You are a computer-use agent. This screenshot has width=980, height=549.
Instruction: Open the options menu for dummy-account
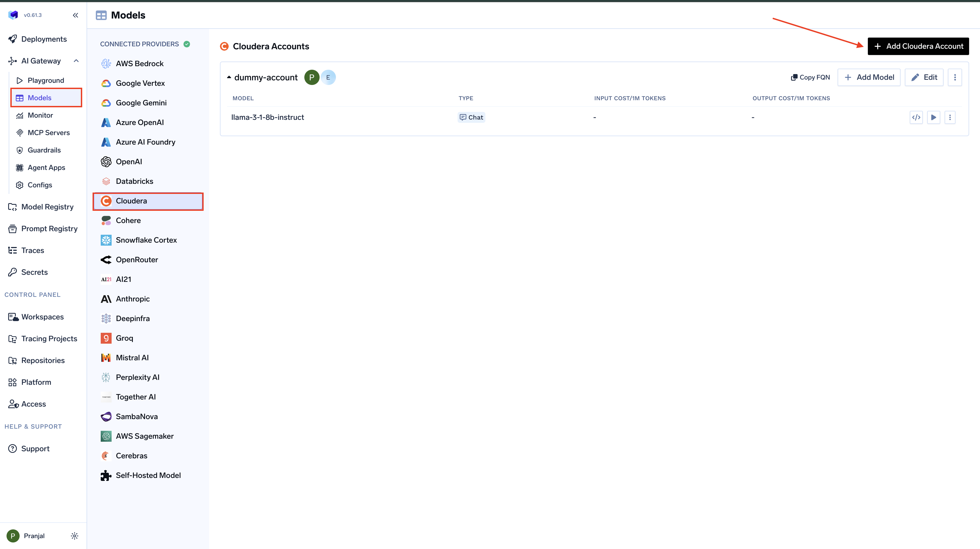(x=955, y=77)
